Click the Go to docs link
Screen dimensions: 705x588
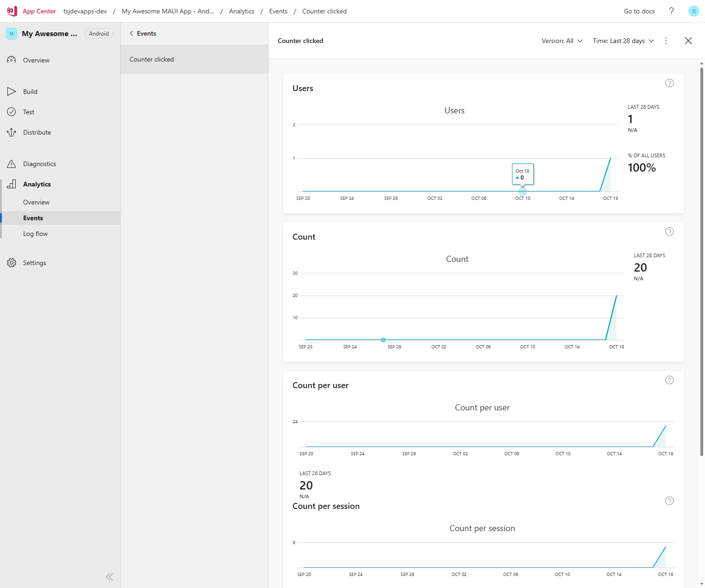[x=639, y=11]
